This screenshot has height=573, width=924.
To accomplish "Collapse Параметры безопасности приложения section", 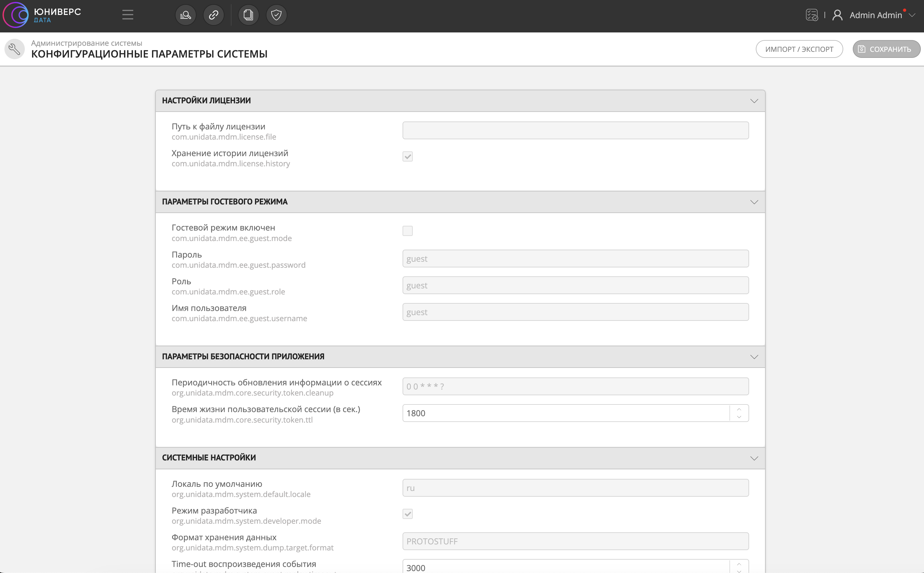I will (x=754, y=357).
